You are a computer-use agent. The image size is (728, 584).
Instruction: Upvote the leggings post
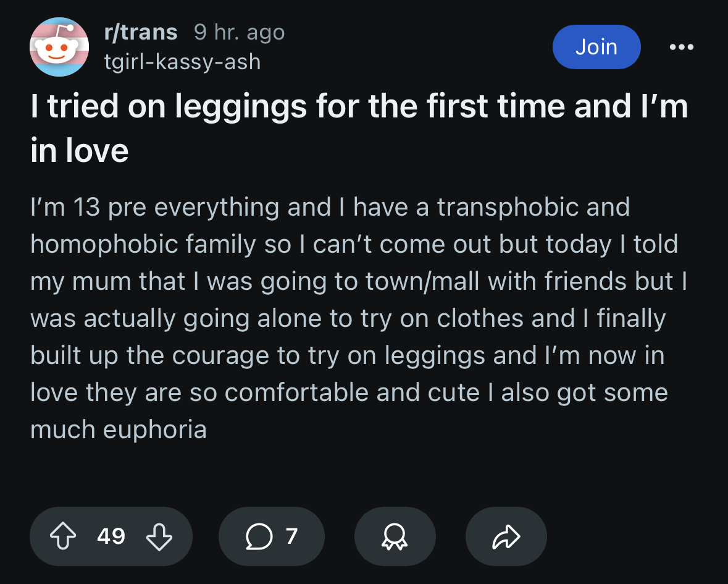point(63,536)
